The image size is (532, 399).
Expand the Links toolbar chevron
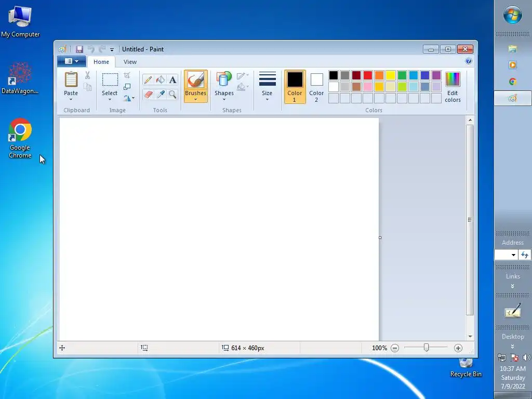pos(513,286)
